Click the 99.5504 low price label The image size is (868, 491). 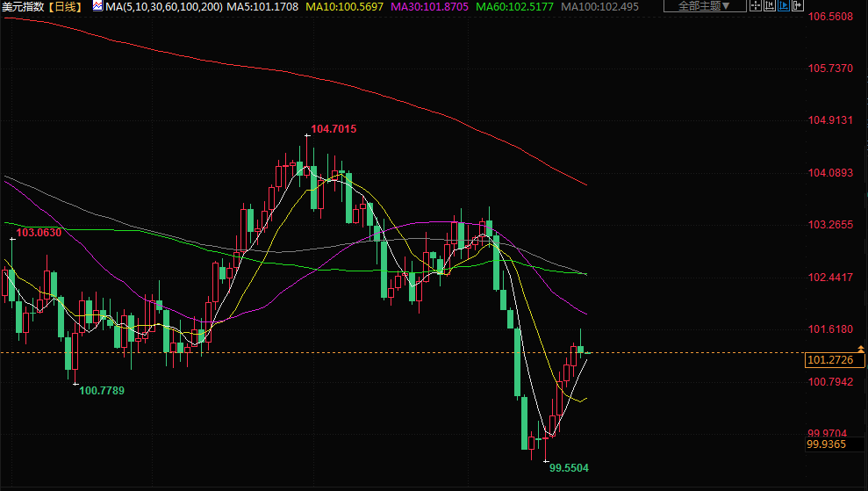569,468
